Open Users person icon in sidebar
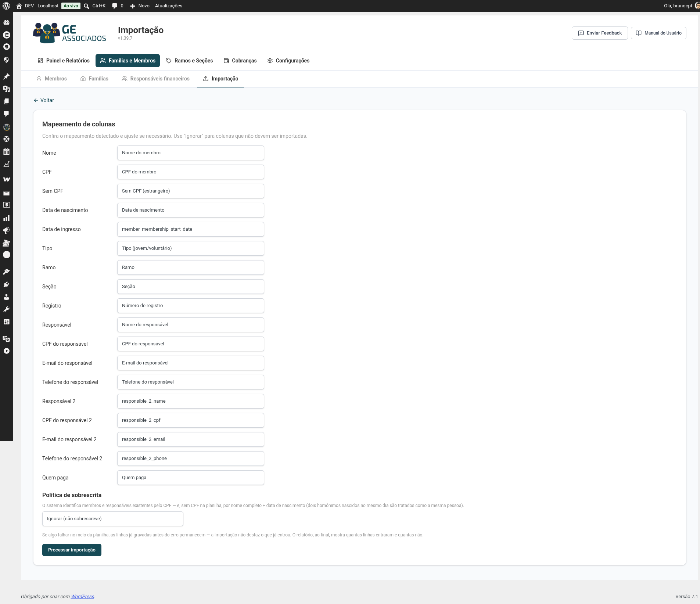Screen dimensions: 700x604 point(6,297)
